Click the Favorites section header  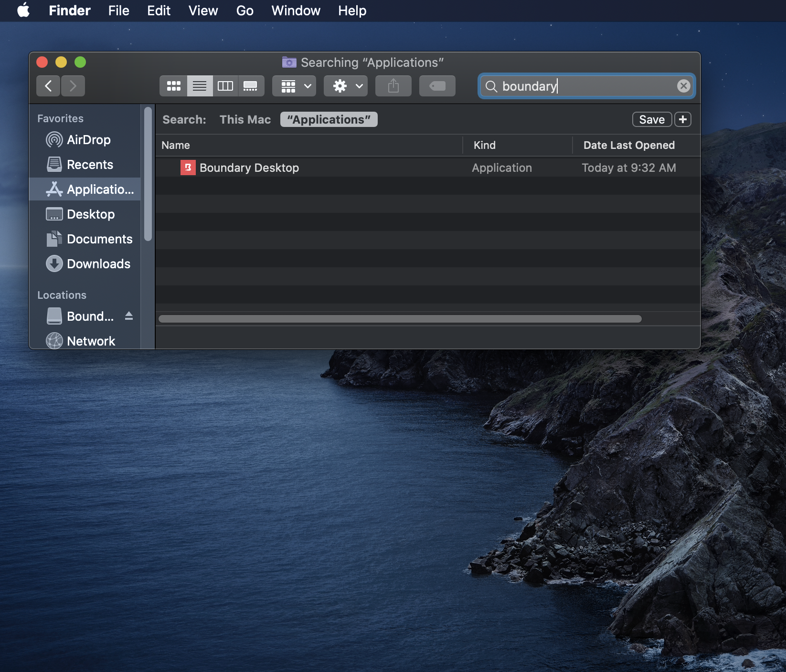pos(60,118)
